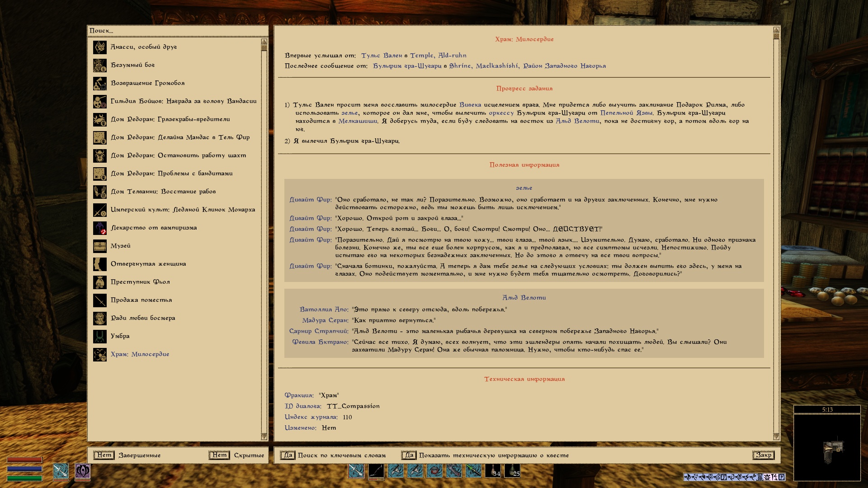868x488 pixels.
Task: Select Храм: Милосердие in quest list
Action: [140, 354]
